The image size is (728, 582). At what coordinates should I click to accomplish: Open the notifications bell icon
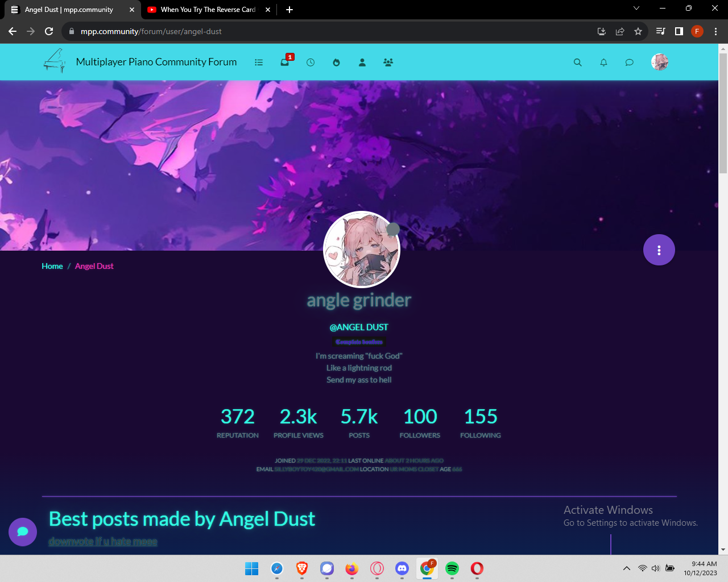[603, 63]
